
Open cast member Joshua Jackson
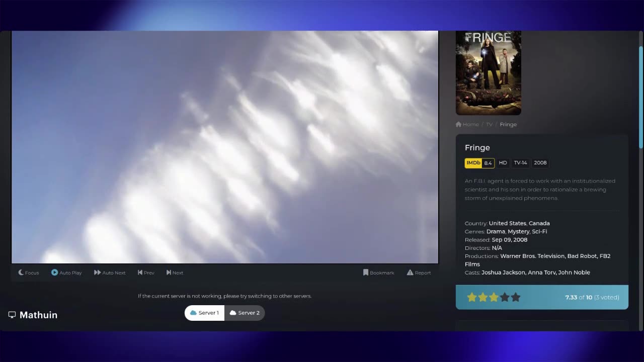[x=503, y=273]
